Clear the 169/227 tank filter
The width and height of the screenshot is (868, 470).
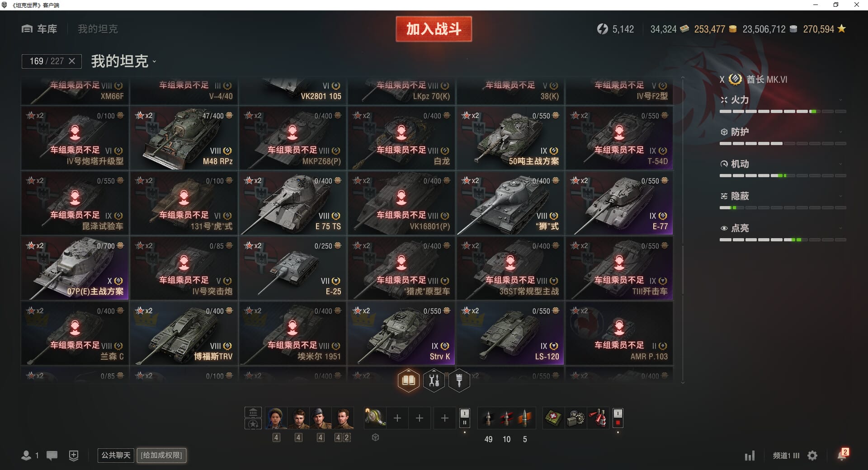pos(72,61)
